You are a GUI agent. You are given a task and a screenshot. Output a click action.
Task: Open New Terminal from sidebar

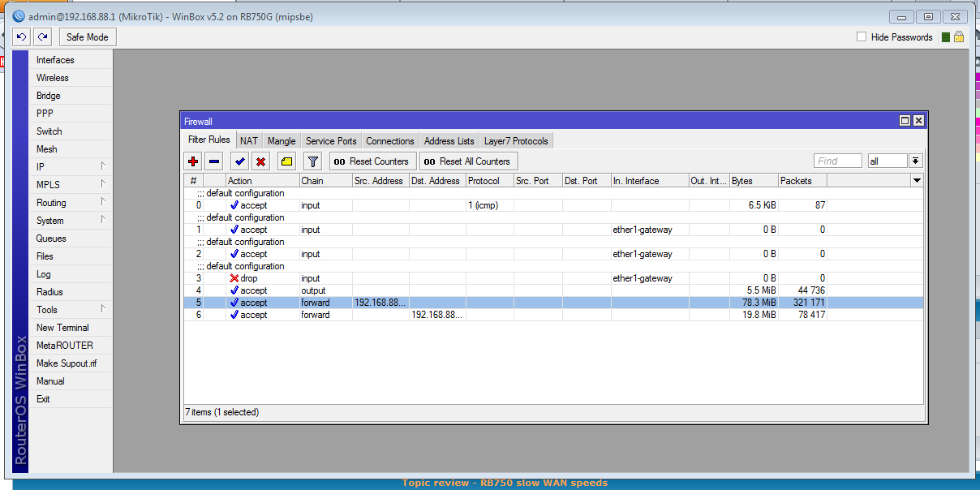click(71, 327)
